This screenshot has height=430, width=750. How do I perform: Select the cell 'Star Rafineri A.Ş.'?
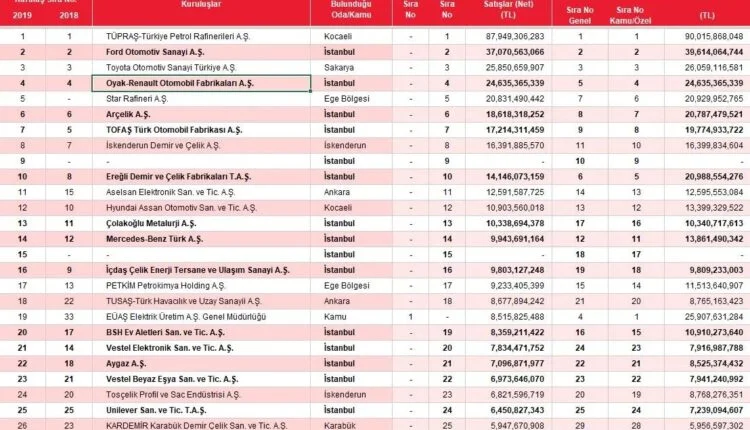201,99
